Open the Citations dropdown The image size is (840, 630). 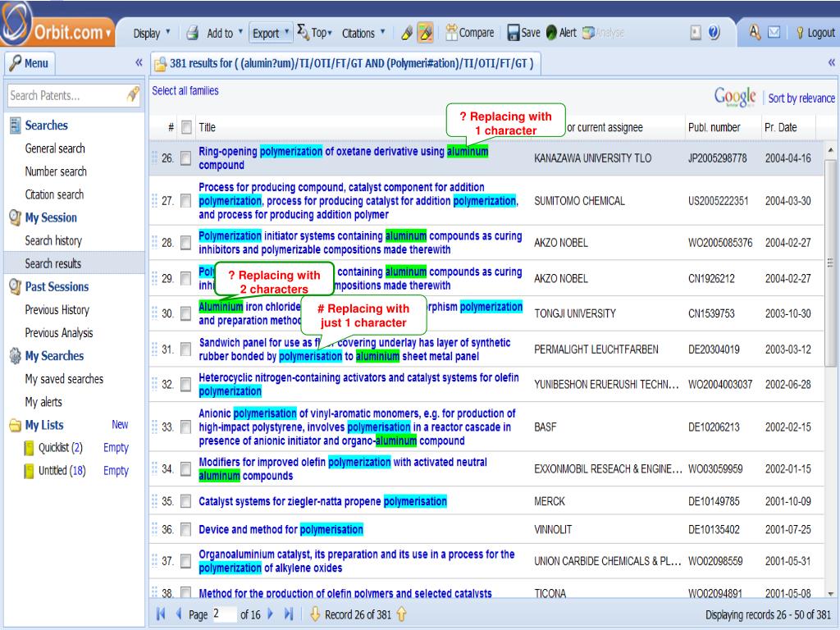coord(363,33)
